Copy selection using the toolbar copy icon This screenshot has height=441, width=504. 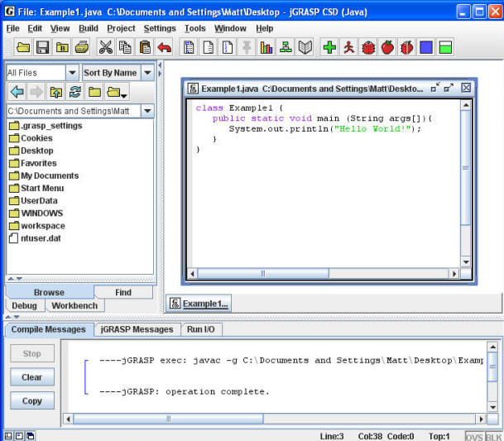tap(125, 47)
